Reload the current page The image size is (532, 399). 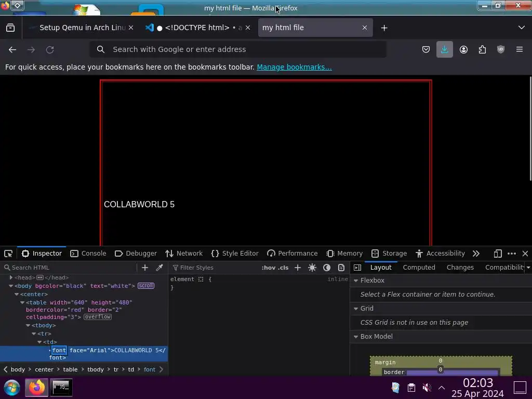[x=50, y=49]
